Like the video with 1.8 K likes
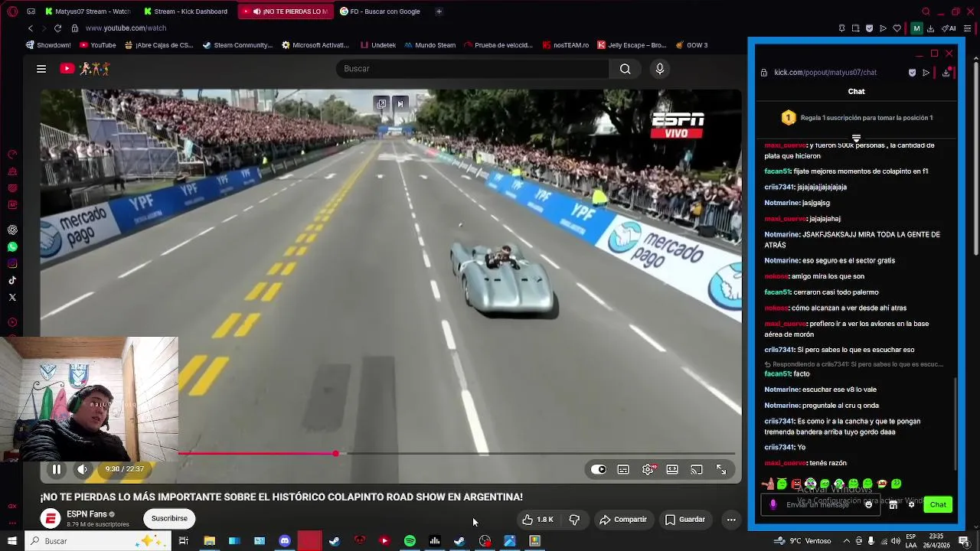This screenshot has width=980, height=551. click(x=538, y=520)
